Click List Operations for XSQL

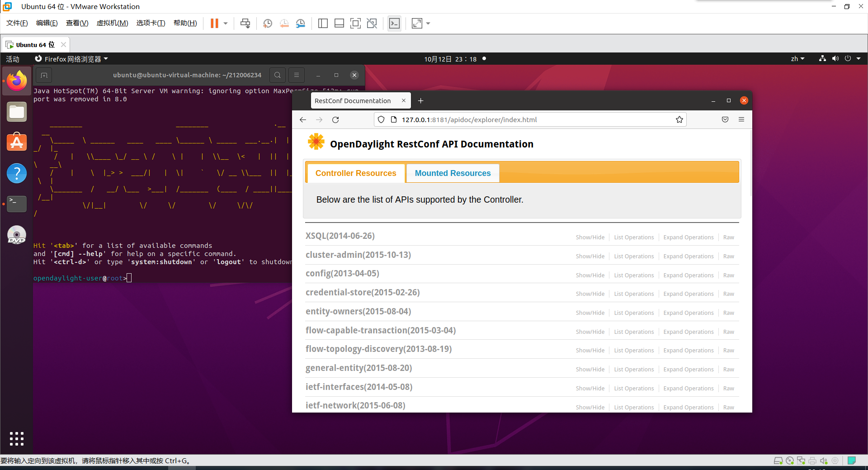[634, 237]
